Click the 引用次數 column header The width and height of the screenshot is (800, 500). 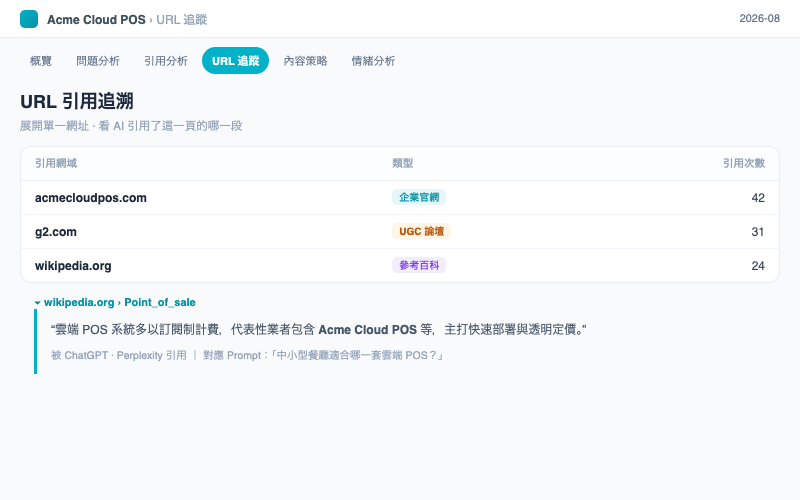click(744, 163)
